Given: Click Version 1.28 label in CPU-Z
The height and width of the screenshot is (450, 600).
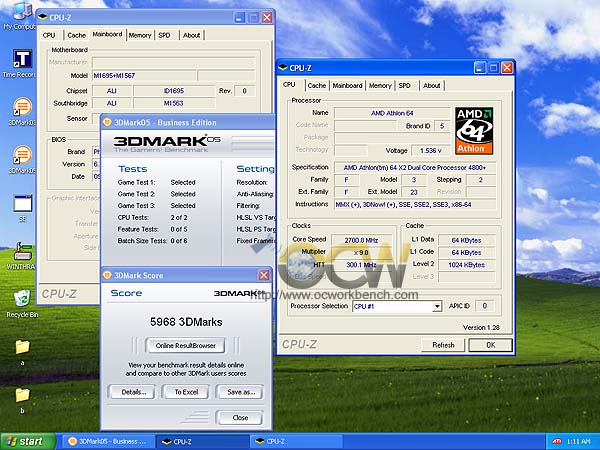Looking at the screenshot, I should pyautogui.click(x=481, y=328).
